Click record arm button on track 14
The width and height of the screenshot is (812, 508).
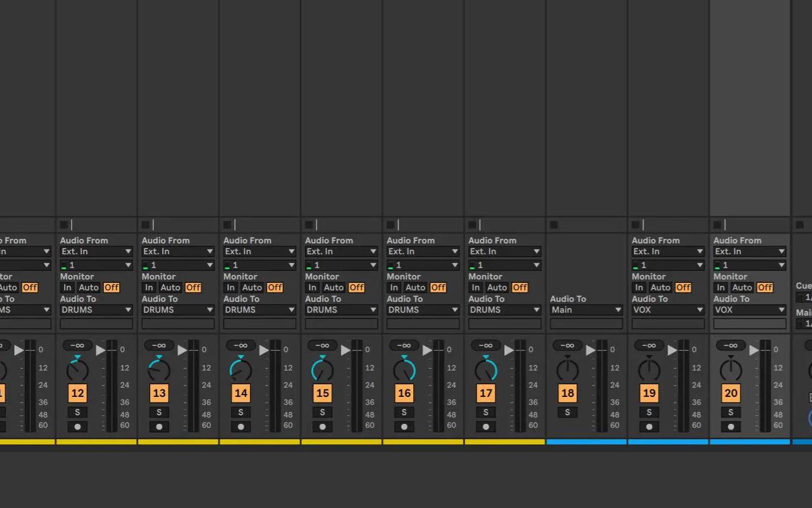pyautogui.click(x=241, y=427)
